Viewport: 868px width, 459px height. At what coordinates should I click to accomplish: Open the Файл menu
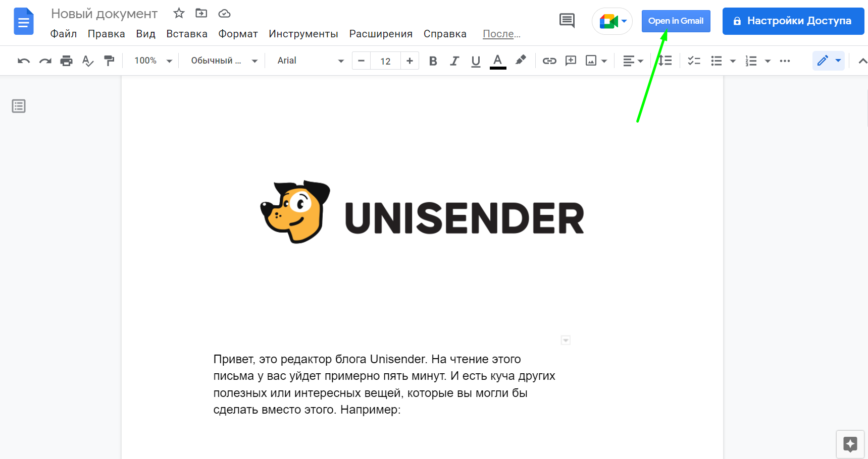[x=64, y=34]
